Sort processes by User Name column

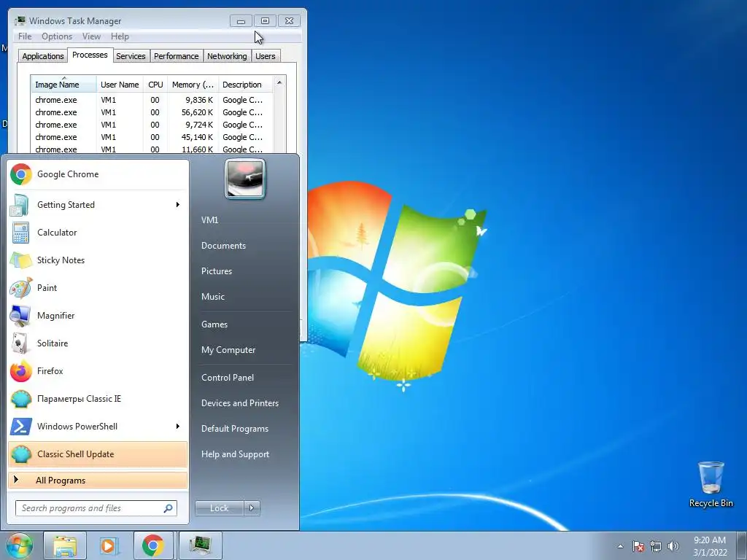120,85
